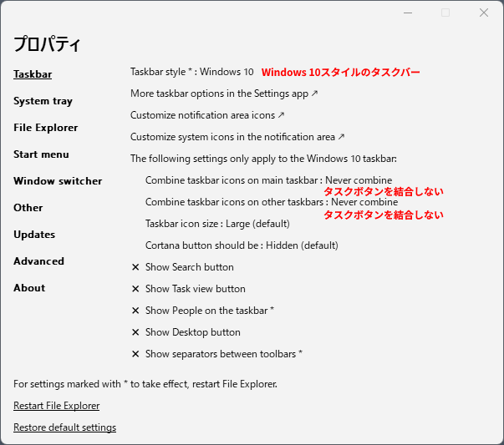
Task: Open the Updates section
Action: point(34,235)
